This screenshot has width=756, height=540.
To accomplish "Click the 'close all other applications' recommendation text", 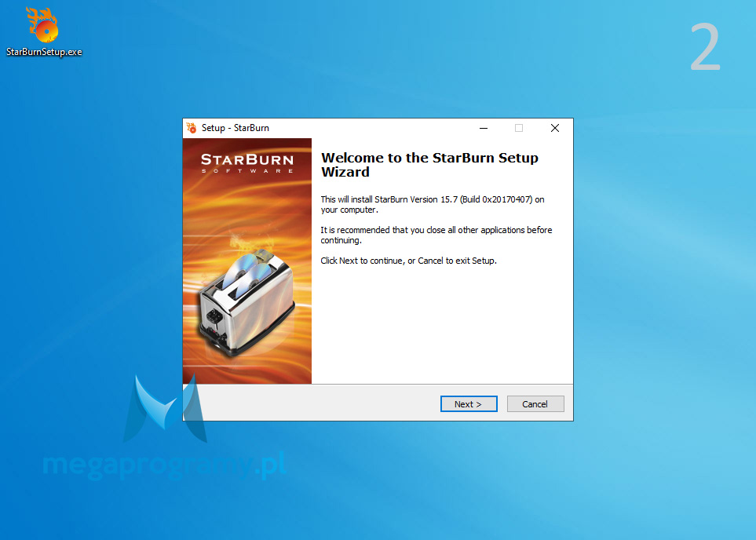I will point(436,235).
